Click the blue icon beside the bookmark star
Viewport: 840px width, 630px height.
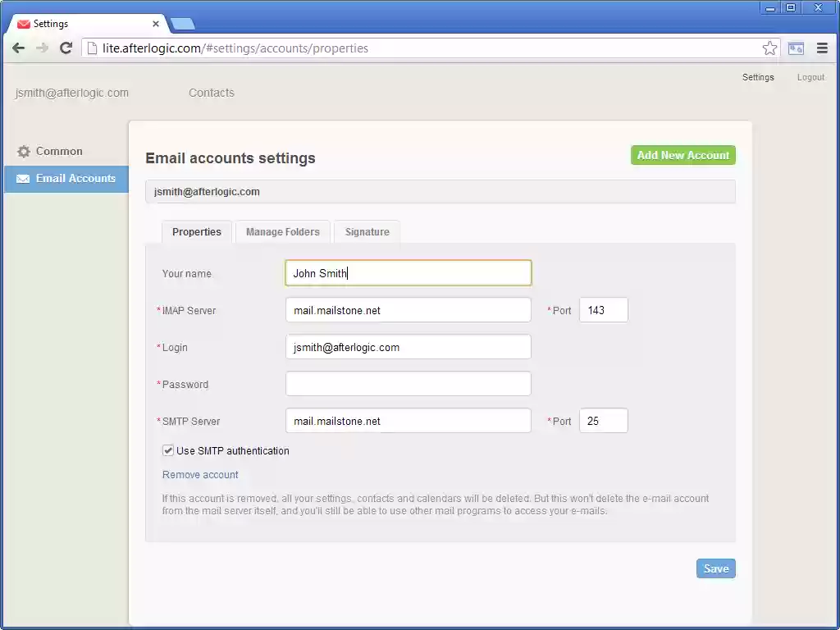coord(795,48)
